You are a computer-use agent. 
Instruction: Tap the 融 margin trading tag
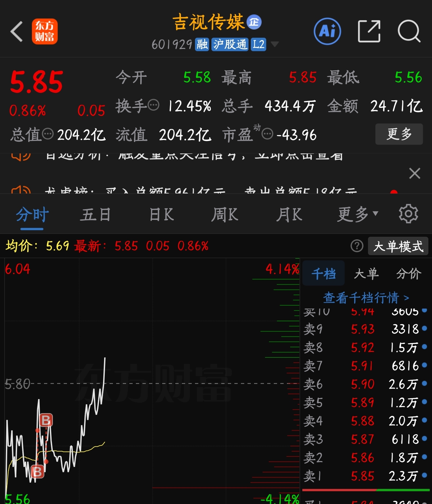pyautogui.click(x=202, y=44)
